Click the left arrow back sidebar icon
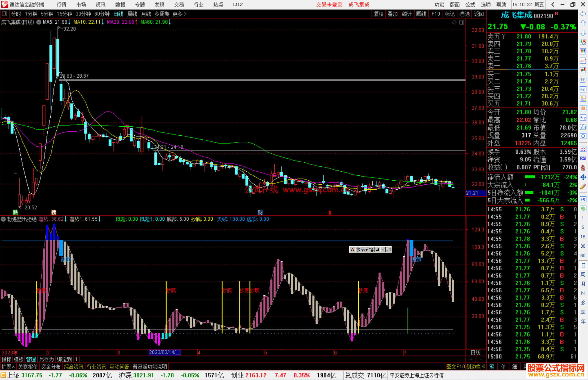Image resolution: width=588 pixels, height=380 pixels. click(x=583, y=14)
